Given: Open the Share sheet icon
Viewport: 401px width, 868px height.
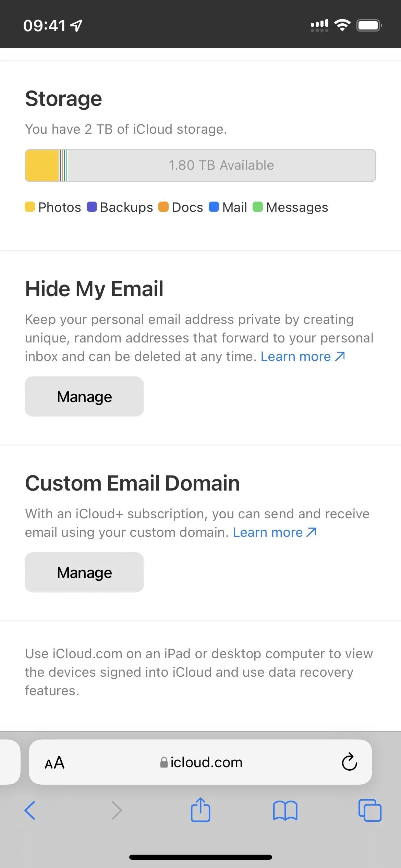Looking at the screenshot, I should tap(200, 809).
